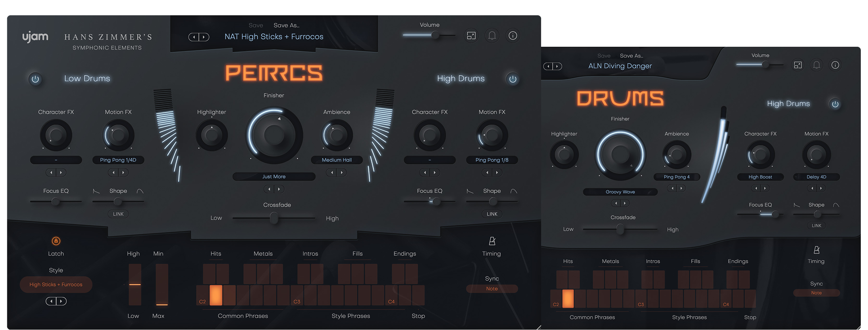Toggle Low Drums power button in PERCS
Viewport: 868px width, 330px height.
tap(35, 79)
